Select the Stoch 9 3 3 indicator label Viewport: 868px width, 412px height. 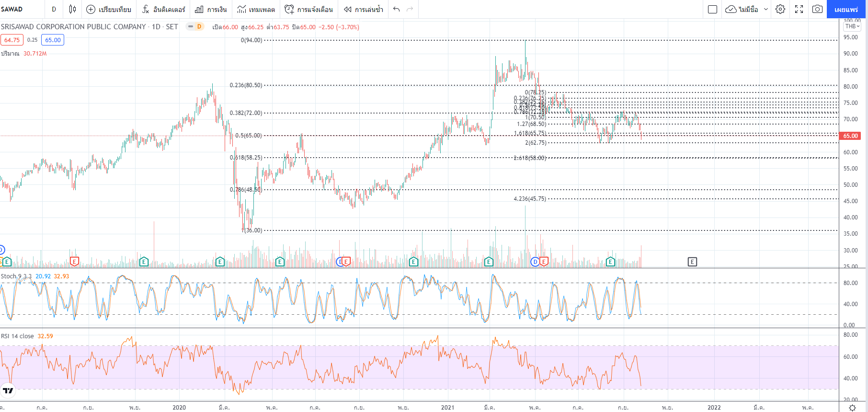pos(16,276)
